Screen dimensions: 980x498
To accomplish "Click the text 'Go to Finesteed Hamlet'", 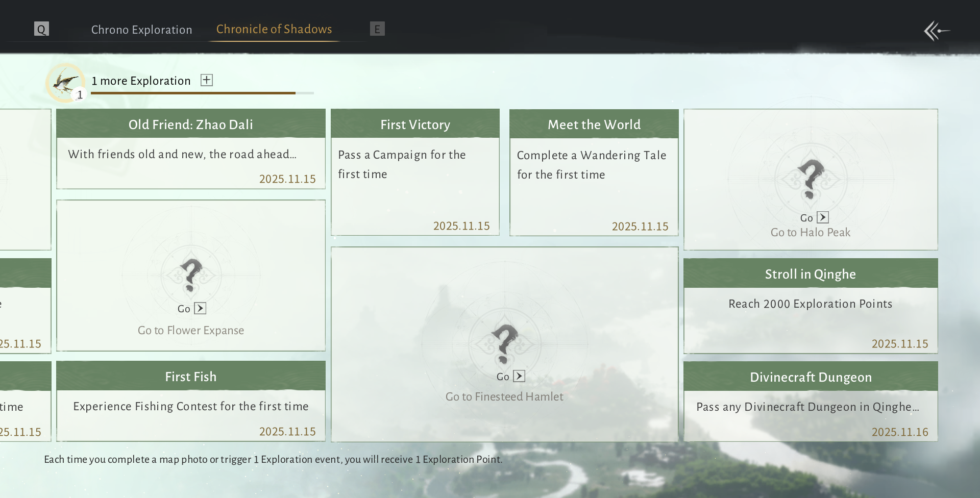I will point(504,396).
